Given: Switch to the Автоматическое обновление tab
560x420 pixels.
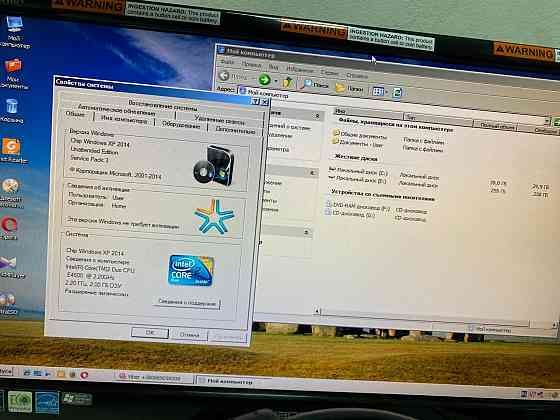Looking at the screenshot, I should (116, 109).
